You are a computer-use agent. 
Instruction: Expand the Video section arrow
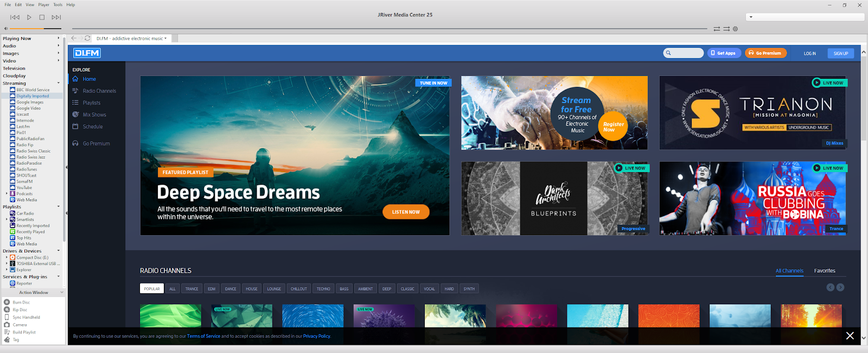(x=59, y=61)
